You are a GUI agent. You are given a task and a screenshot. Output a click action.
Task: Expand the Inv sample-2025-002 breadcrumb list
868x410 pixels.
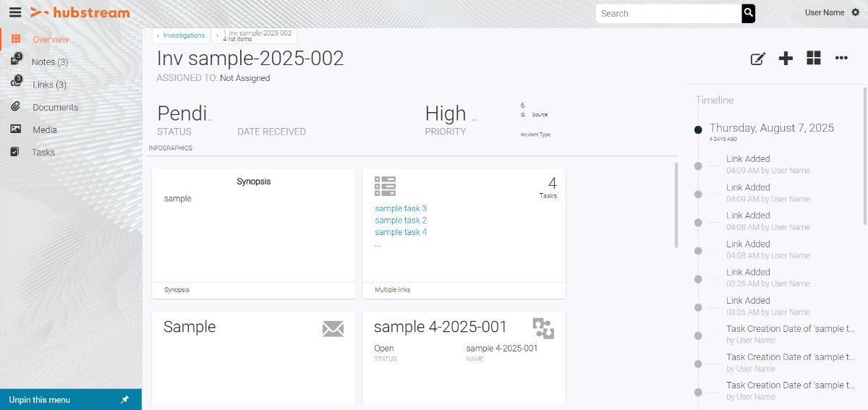click(x=218, y=35)
